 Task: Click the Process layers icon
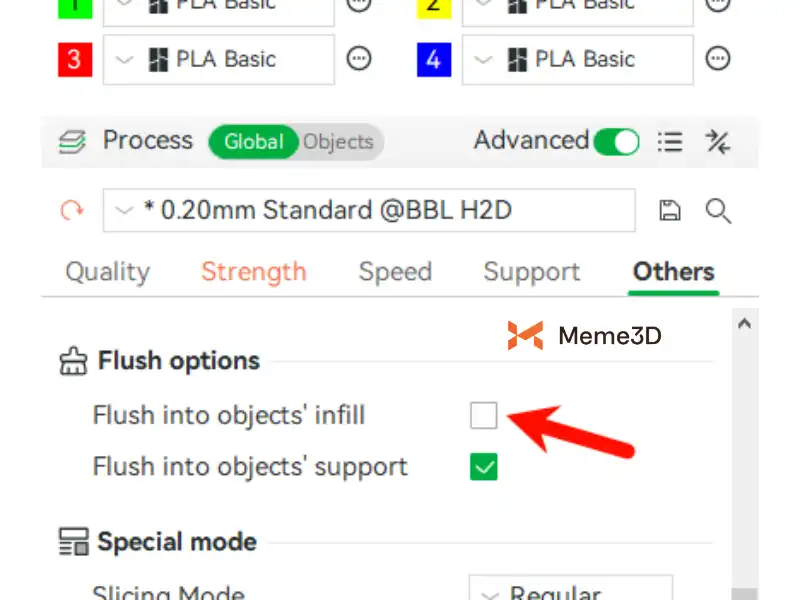(x=72, y=142)
